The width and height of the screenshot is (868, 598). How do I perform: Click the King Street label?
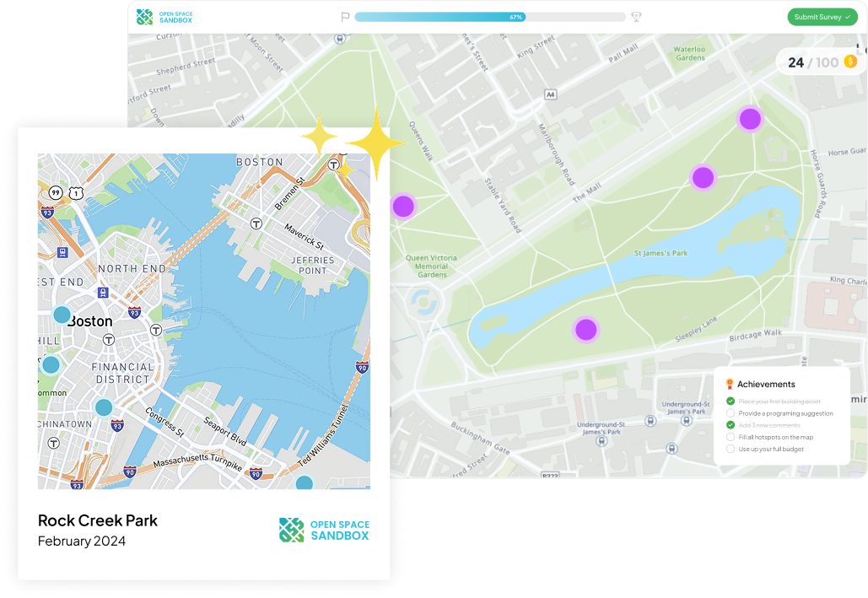click(x=536, y=47)
